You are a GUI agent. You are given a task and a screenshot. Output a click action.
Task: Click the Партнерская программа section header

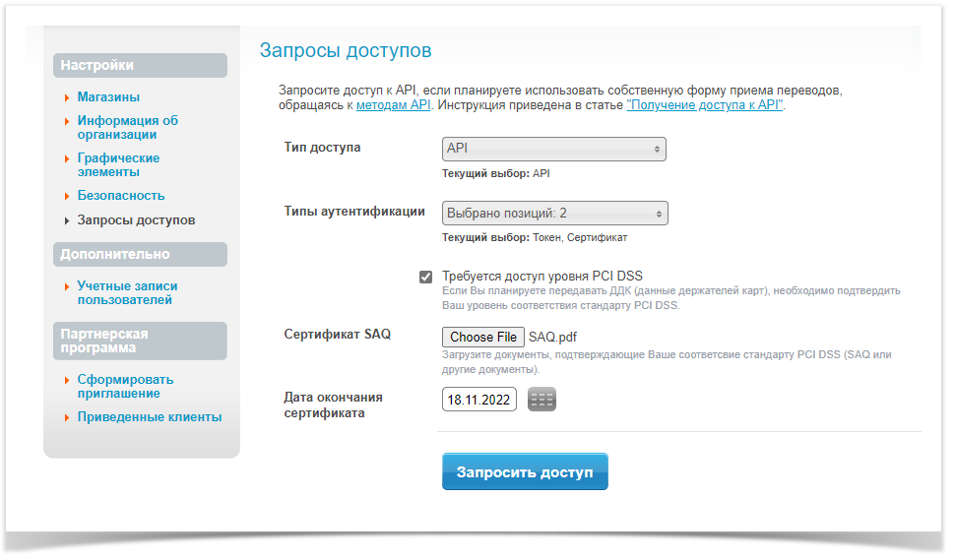(x=141, y=341)
